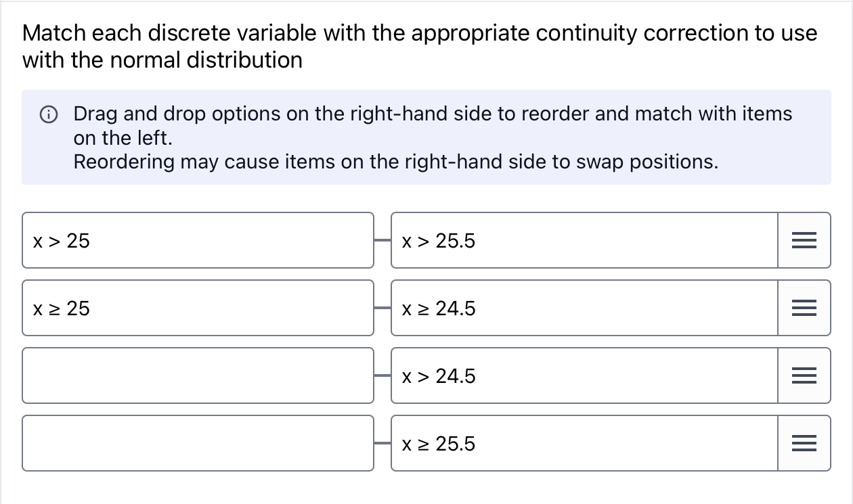Click the connector between "x ≥ 25" and "x ≥ 24.5"
This screenshot has height=504, width=853.
point(382,308)
